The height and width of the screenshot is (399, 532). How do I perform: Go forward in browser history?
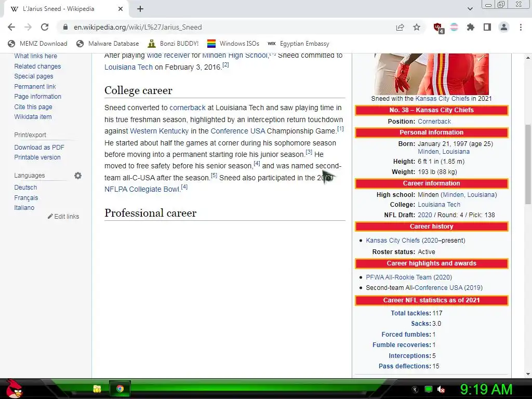click(28, 27)
